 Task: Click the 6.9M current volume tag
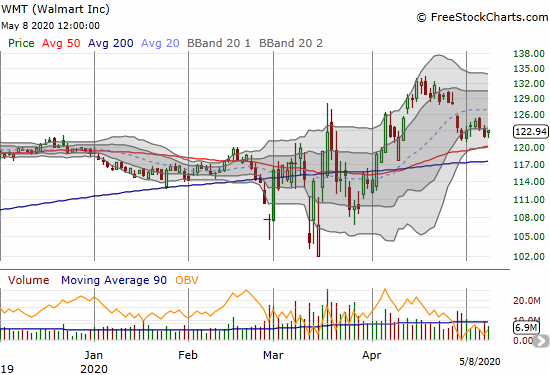coord(525,328)
